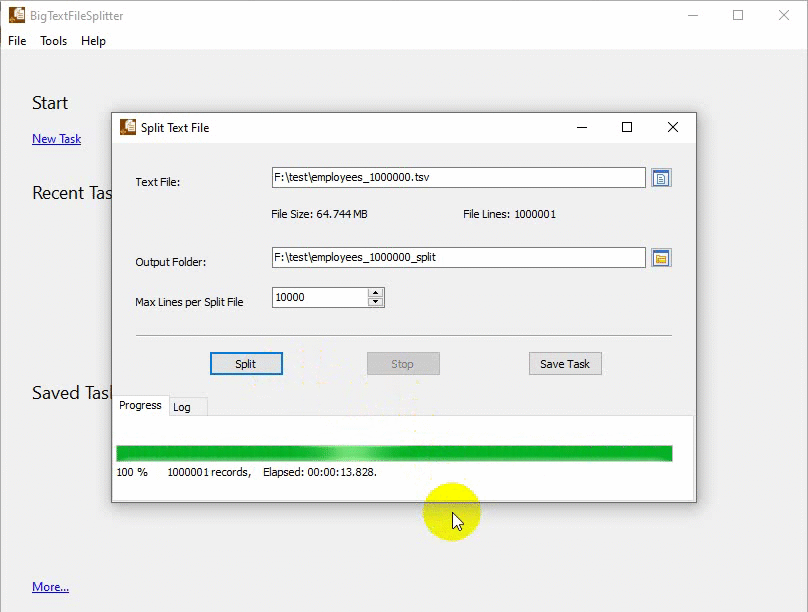
Task: Open the browse dialog for Output Folder
Action: click(661, 257)
